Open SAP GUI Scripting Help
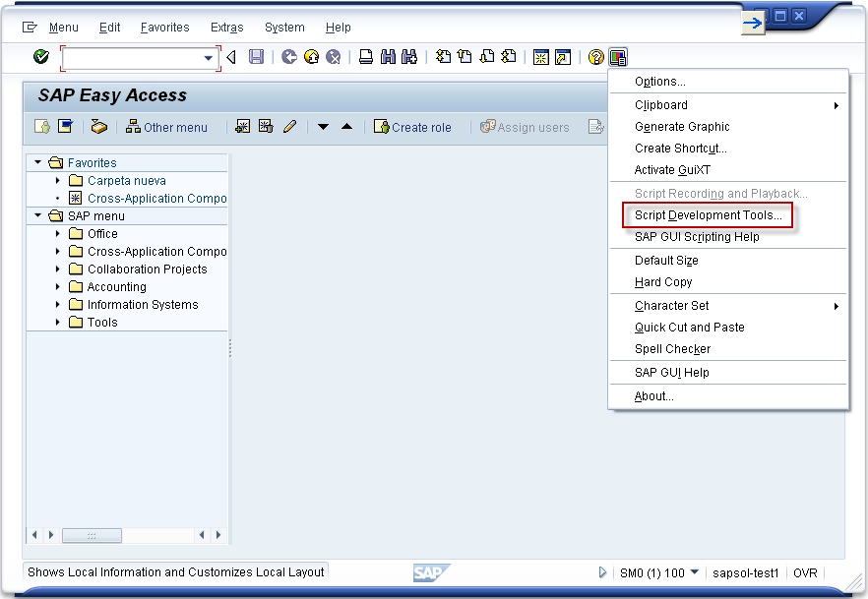 (728, 237)
